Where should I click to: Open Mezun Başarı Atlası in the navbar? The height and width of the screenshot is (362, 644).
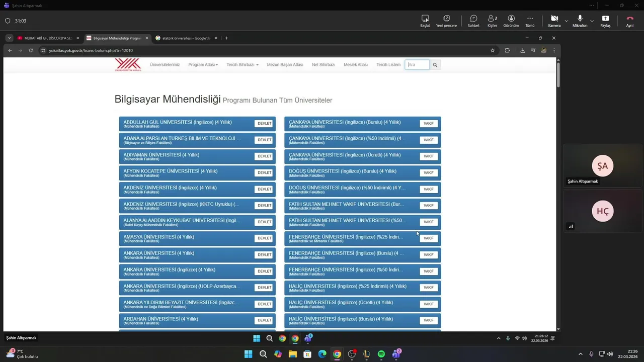point(285,65)
